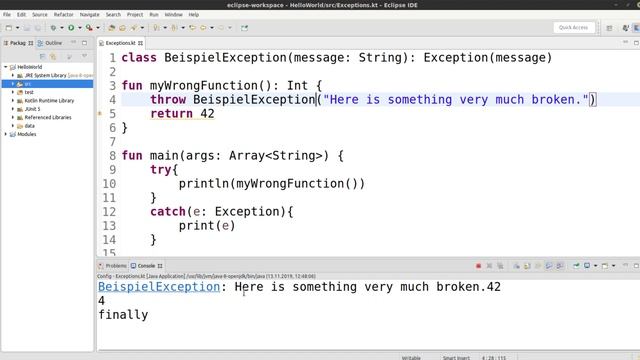Click the External Tools run icon
The height and width of the screenshot is (360, 640).
pyautogui.click(x=89, y=28)
